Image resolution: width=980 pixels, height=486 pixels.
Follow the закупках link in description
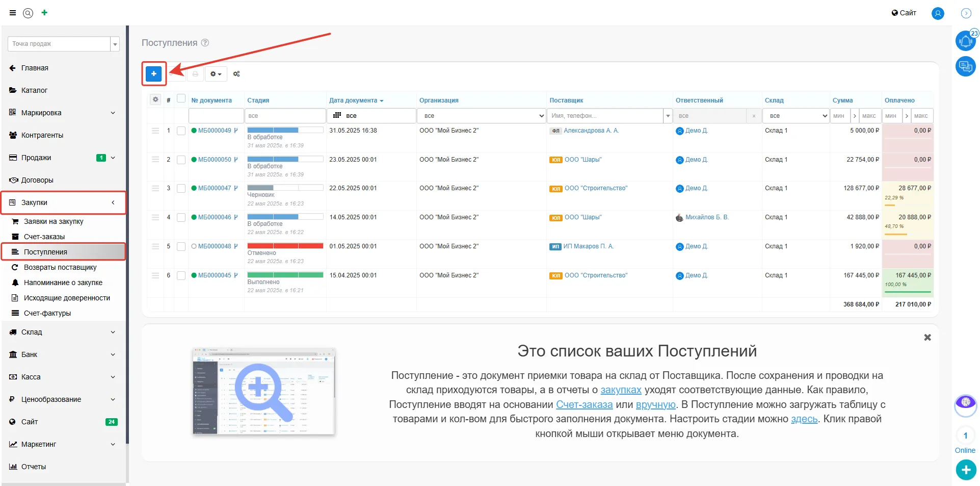(620, 390)
